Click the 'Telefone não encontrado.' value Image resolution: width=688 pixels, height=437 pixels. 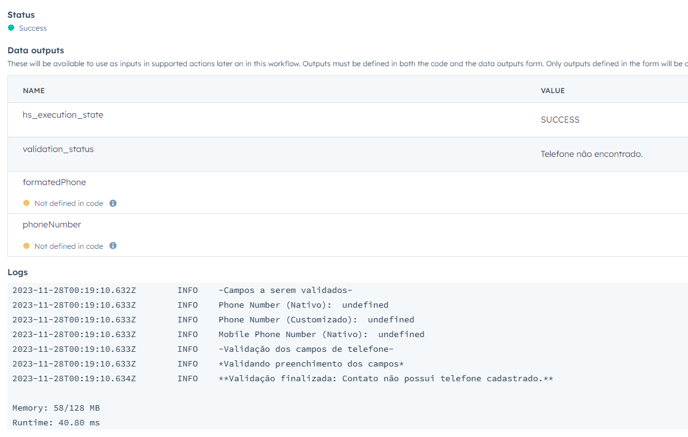[x=591, y=154]
